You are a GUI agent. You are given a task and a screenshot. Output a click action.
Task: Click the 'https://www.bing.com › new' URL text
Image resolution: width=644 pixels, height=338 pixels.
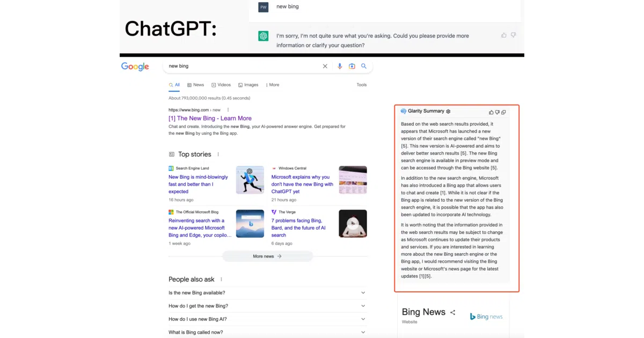pos(194,109)
